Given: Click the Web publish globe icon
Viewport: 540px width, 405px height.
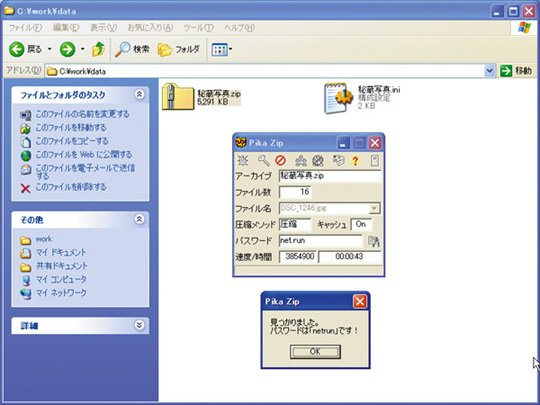Looking at the screenshot, I should (26, 156).
